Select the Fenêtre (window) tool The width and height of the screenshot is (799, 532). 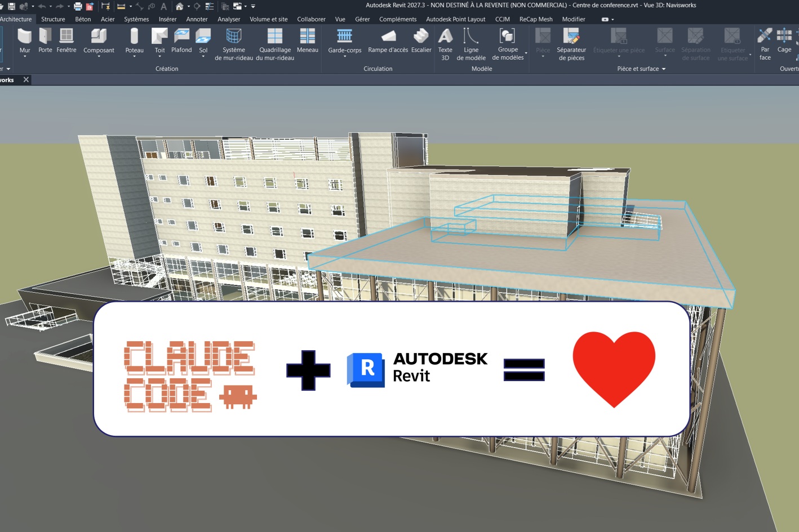pyautogui.click(x=66, y=41)
